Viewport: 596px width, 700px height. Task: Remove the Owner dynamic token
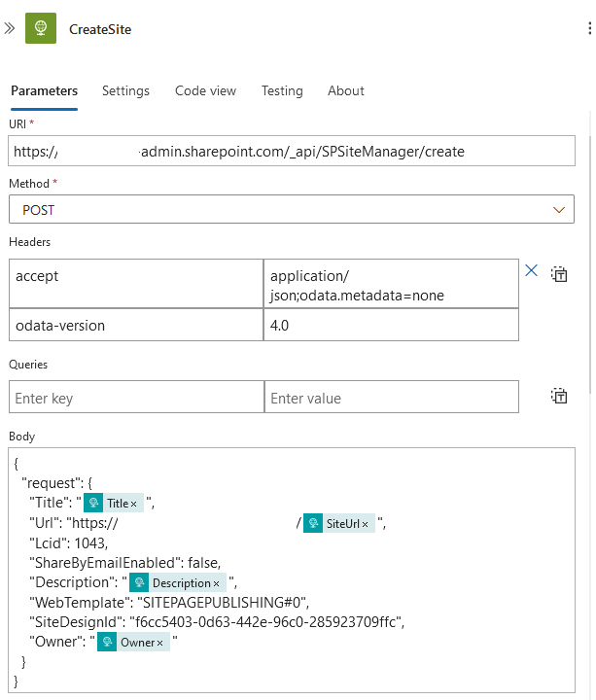click(159, 643)
